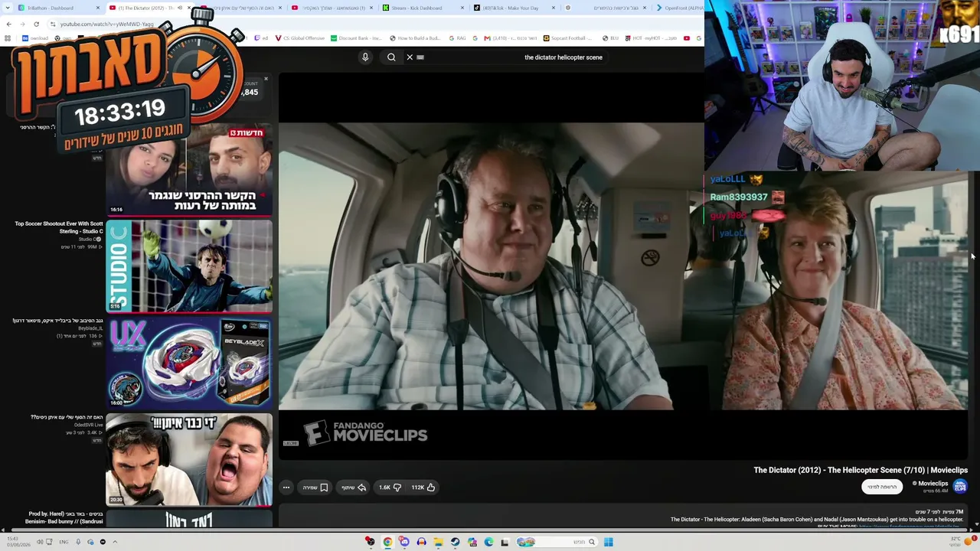Image resolution: width=980 pixels, height=551 pixels.
Task: Save the video with the bookmark button
Action: point(315,487)
